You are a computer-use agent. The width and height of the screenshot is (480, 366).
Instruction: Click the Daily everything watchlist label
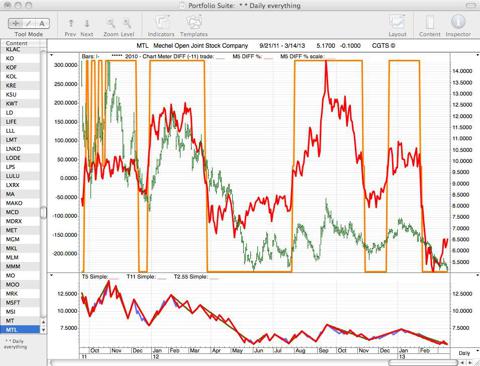(x=15, y=344)
